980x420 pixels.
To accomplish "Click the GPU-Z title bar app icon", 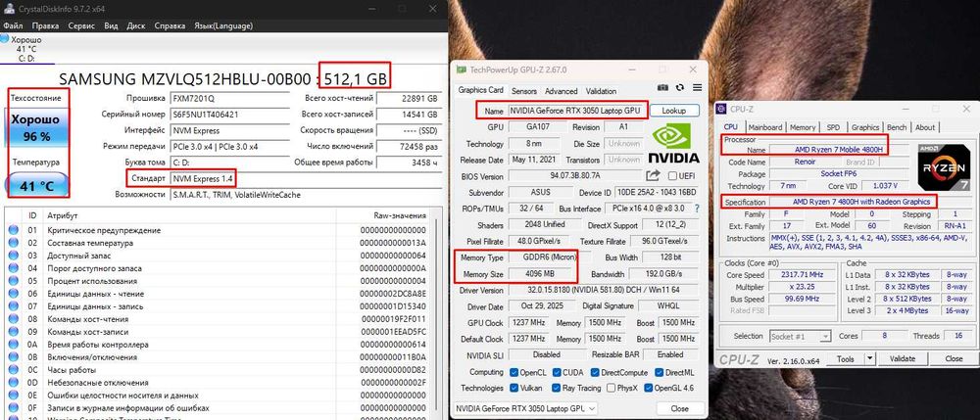I will coord(462,70).
